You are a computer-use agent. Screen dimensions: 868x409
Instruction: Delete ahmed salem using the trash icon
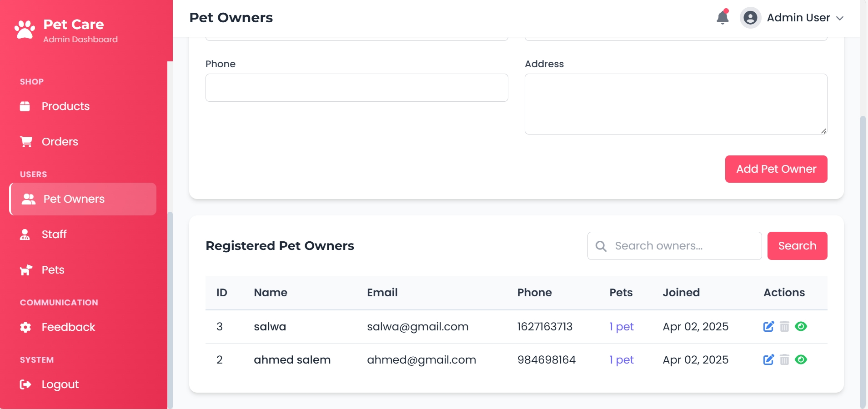point(784,360)
